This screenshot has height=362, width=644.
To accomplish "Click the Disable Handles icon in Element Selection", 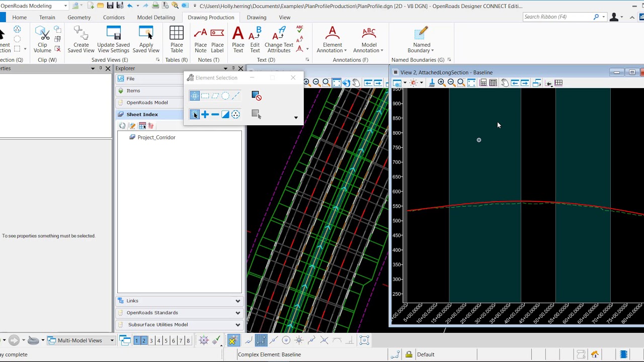I will click(x=256, y=96).
